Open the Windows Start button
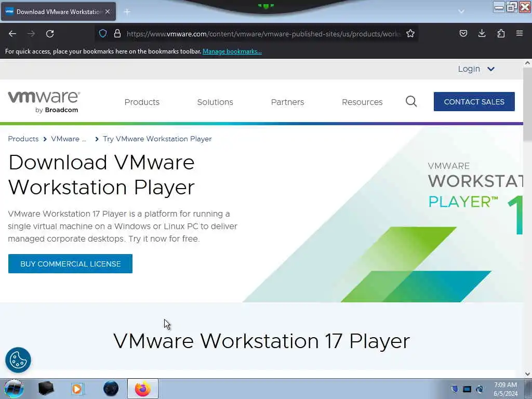This screenshot has height=399, width=532. [x=14, y=389]
